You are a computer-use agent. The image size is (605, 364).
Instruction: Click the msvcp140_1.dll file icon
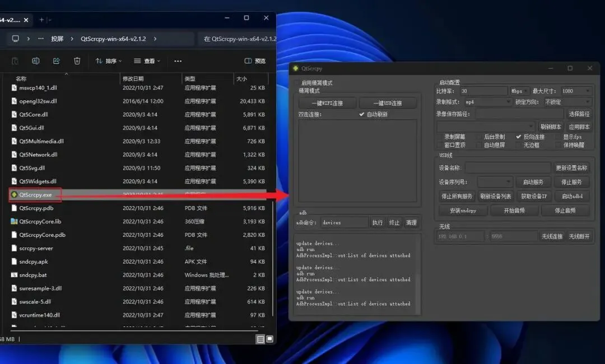pos(14,87)
